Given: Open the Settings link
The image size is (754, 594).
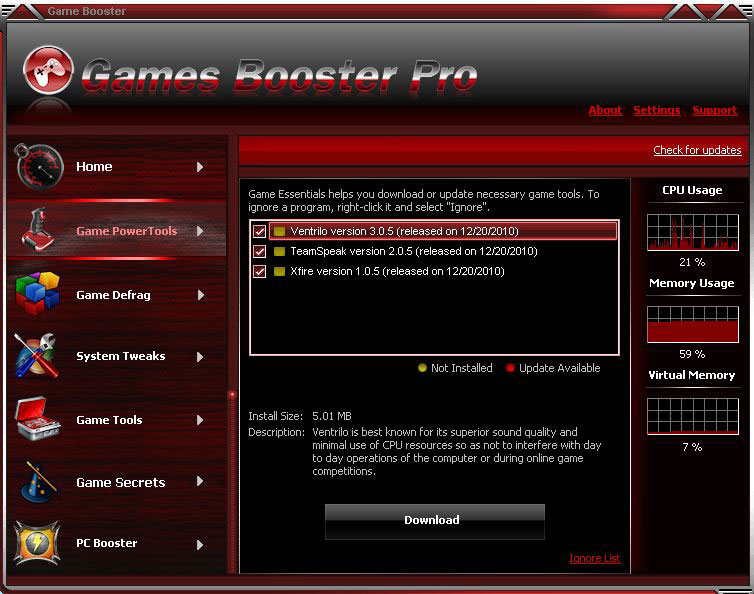Looking at the screenshot, I should (x=656, y=110).
